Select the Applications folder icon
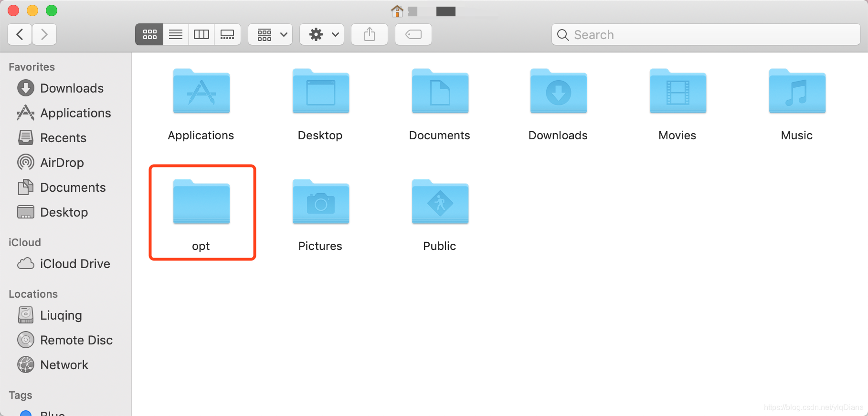The width and height of the screenshot is (868, 416). [201, 91]
